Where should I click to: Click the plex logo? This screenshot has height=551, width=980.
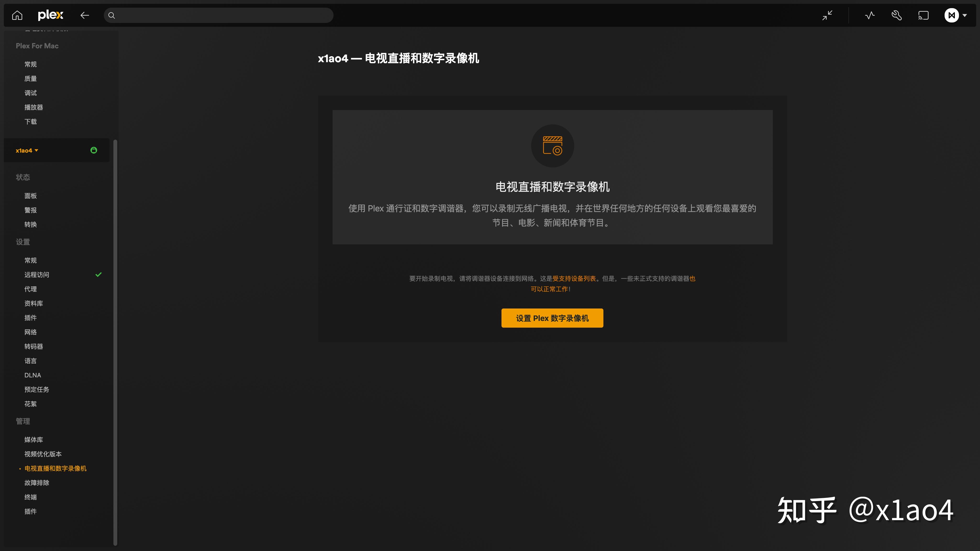pos(51,15)
